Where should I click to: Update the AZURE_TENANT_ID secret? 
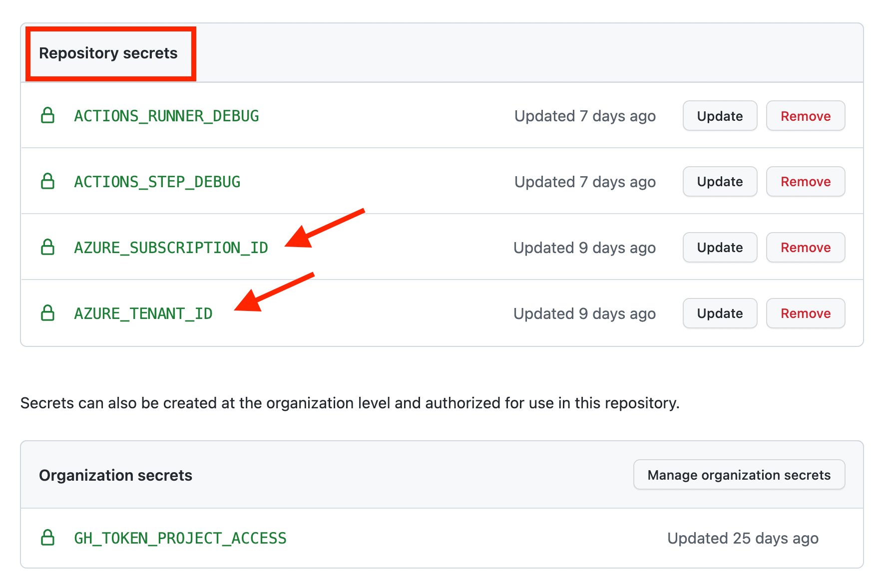coord(719,313)
